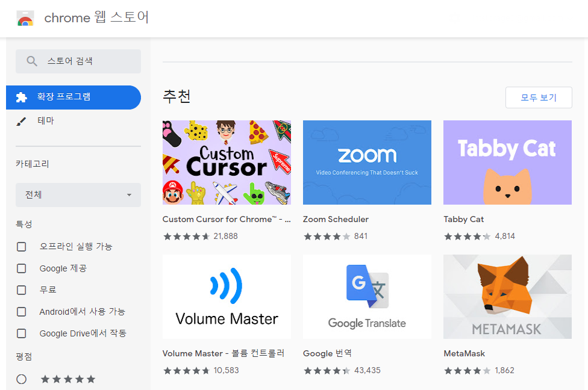Image resolution: width=588 pixels, height=390 pixels.
Task: Click the 추천 section heading
Action: coord(177,96)
